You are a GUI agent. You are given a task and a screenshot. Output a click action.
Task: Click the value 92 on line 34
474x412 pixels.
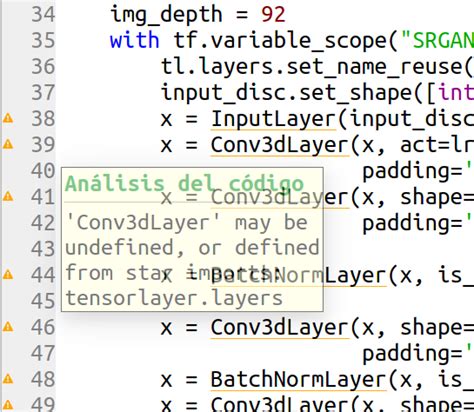click(x=273, y=15)
